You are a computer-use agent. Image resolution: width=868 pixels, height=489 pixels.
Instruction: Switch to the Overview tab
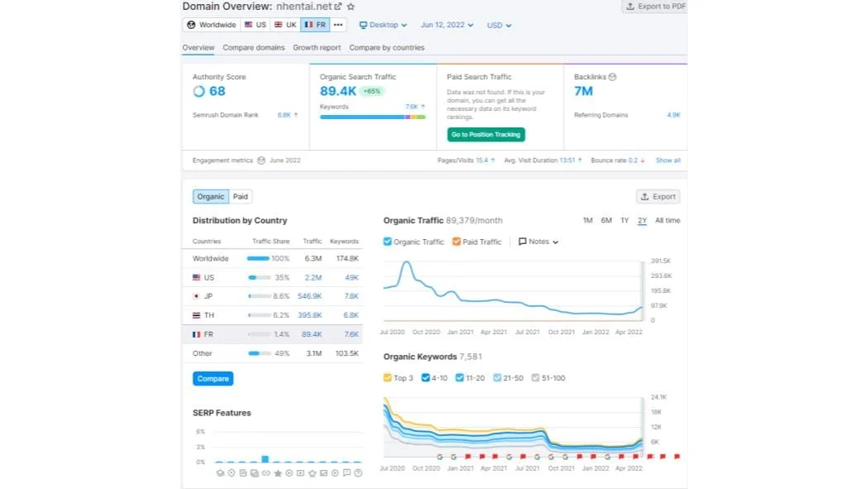coord(198,48)
